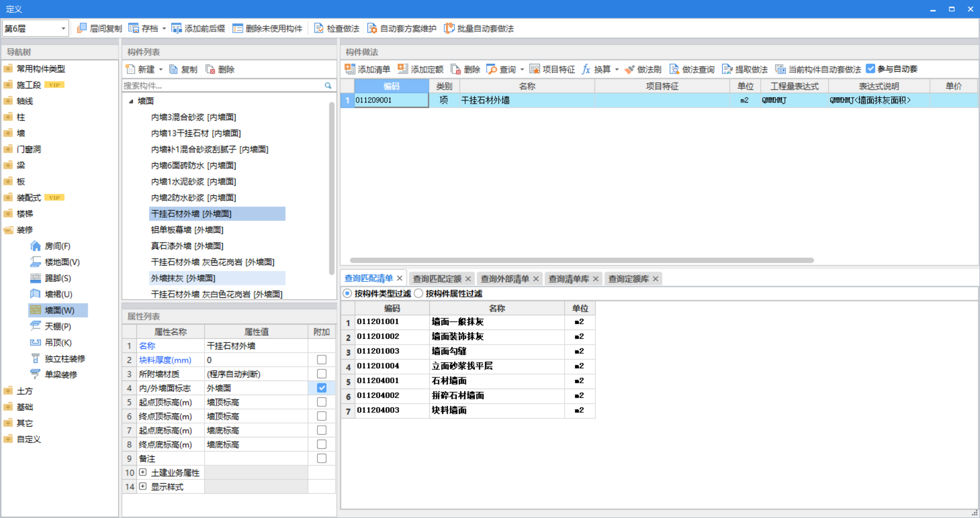
Task: Click the 检查做法 icon
Action: click(319, 28)
